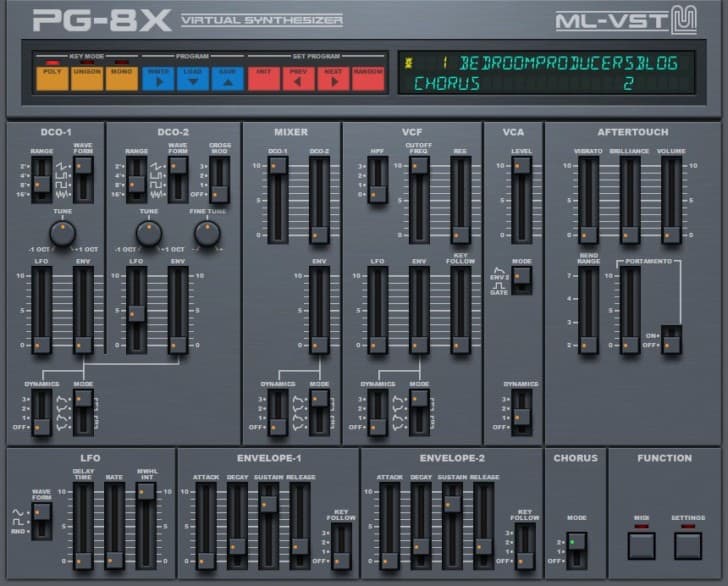Viewport: 728px width, 586px height.
Task: Click the DCO-1 TUNE knob
Action: 62,233
